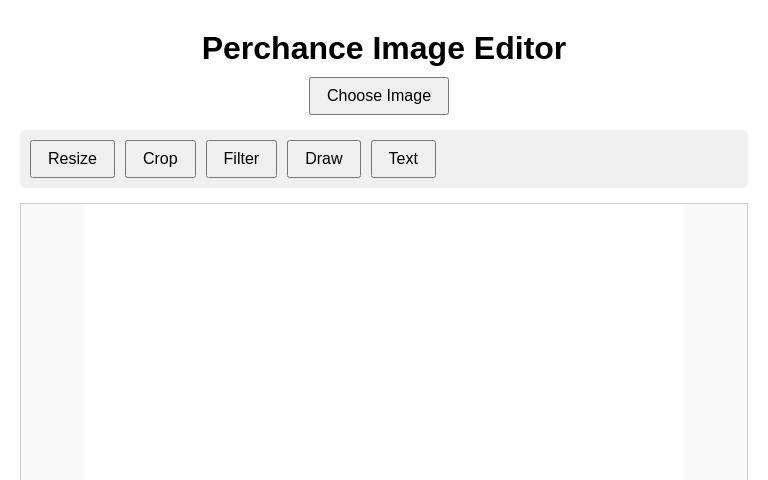Add a caption using the Text button
Screen dimensions: 768x480
403,159
